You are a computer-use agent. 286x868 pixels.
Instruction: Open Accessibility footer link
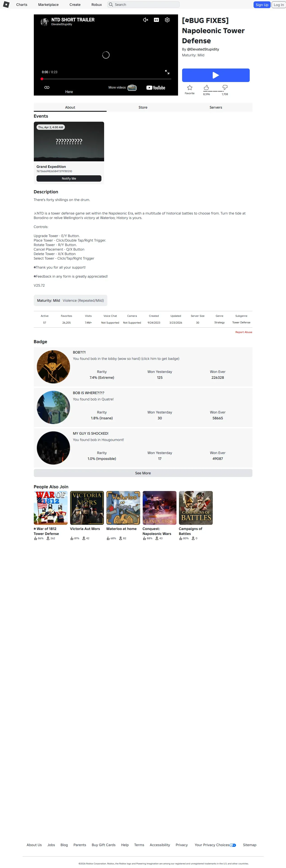click(160, 845)
